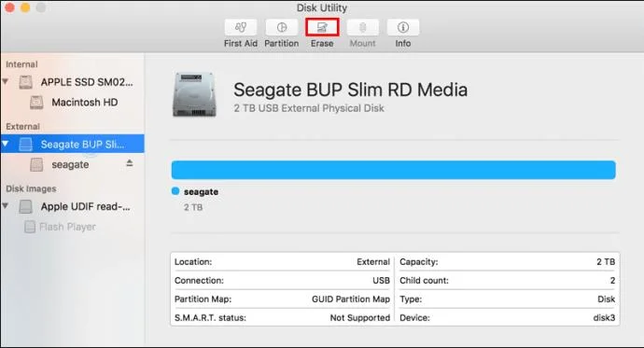Click the large Seagate hard drive image
The image size is (644, 348).
[194, 94]
